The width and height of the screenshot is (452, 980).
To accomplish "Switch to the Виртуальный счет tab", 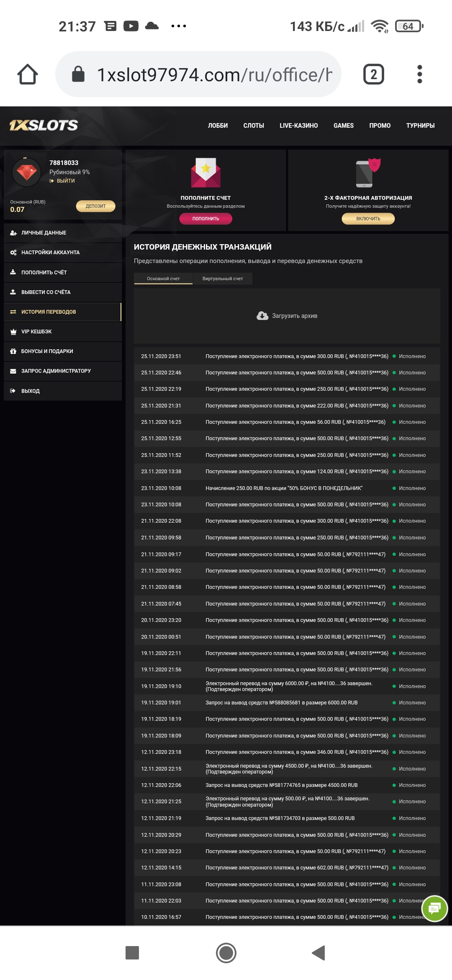I will [x=223, y=279].
